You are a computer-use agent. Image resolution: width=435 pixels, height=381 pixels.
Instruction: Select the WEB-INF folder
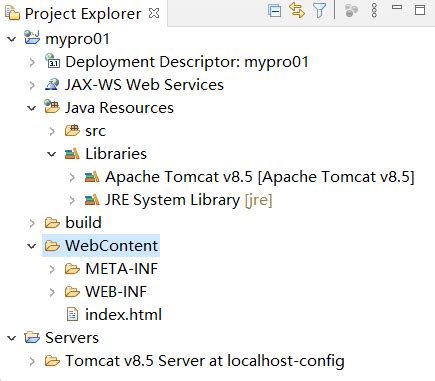pos(116,292)
